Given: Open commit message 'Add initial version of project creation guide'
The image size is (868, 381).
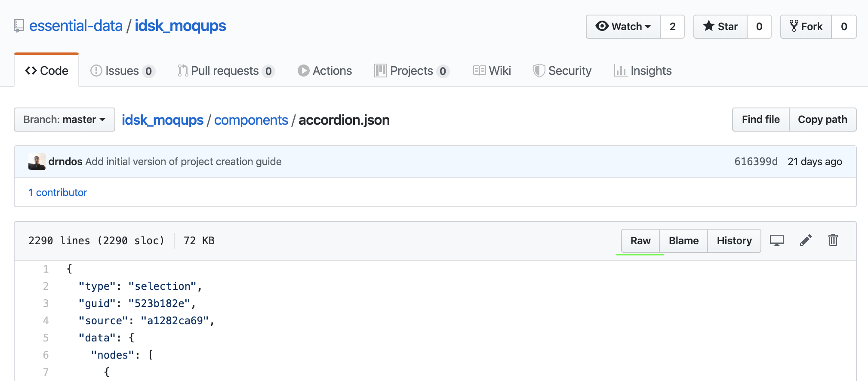Looking at the screenshot, I should tap(184, 162).
